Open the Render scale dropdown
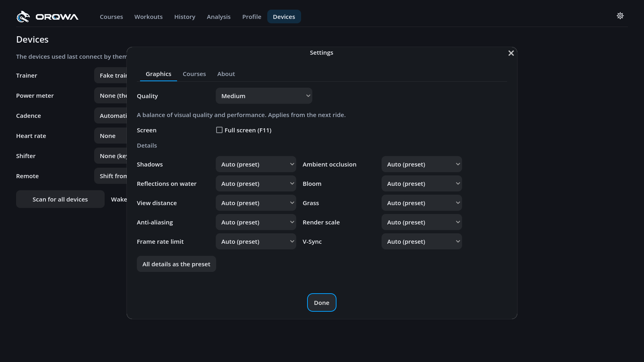Viewport: 644px width, 362px height. 422,222
